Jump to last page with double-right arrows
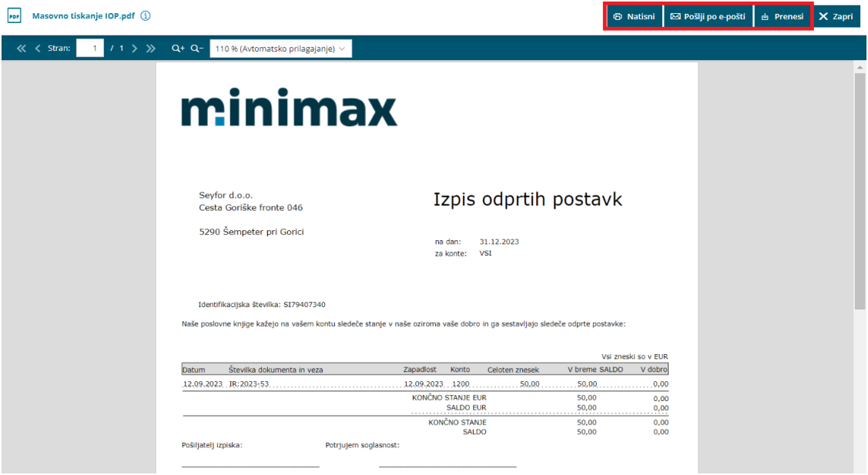Screen dimensions: 868x475 151,49
